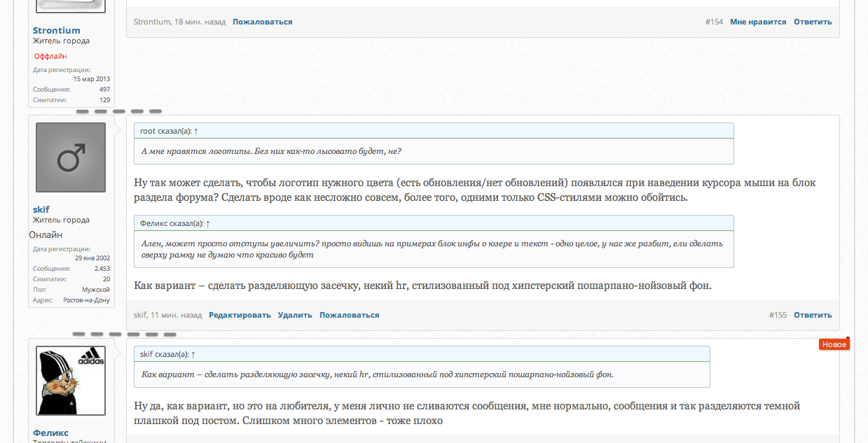The image size is (868, 443).
Task: Open the permalink for post #155
Action: pyautogui.click(x=778, y=315)
